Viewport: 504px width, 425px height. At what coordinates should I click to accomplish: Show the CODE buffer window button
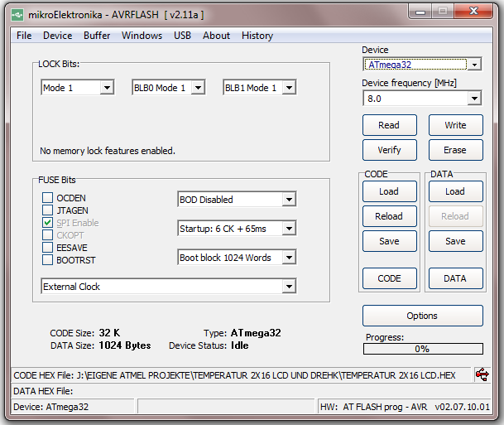[x=390, y=278]
